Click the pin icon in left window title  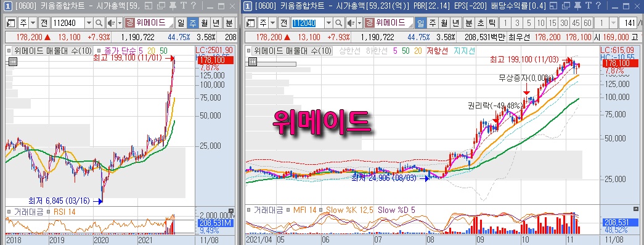pos(173,6)
